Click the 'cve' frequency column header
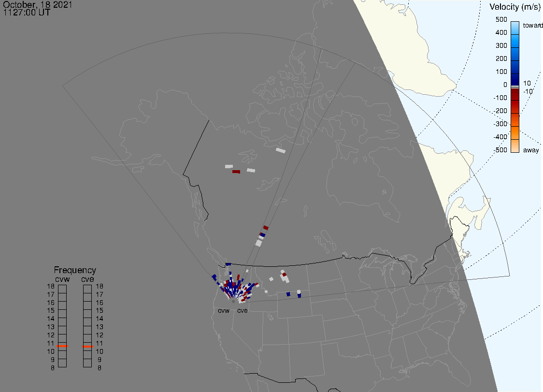 (x=87, y=279)
